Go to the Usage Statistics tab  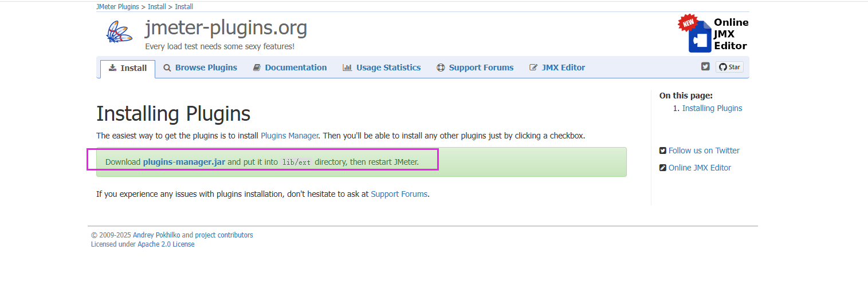(x=382, y=68)
